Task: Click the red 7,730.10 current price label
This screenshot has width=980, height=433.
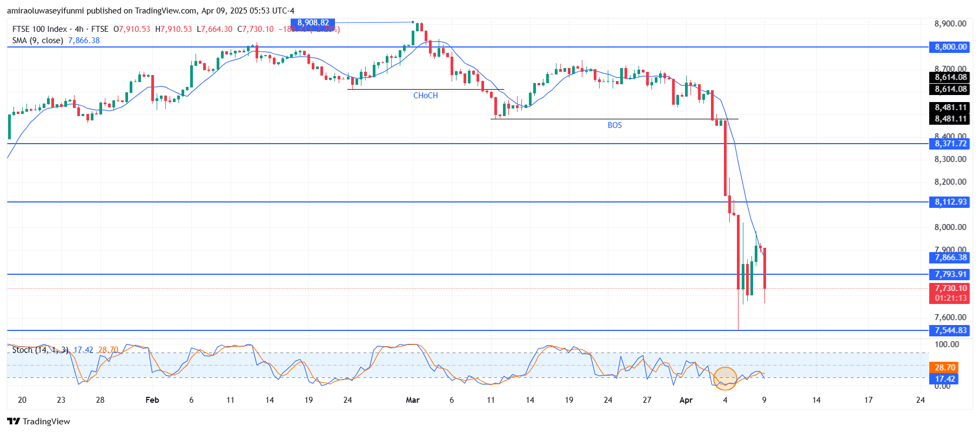Action: click(950, 289)
